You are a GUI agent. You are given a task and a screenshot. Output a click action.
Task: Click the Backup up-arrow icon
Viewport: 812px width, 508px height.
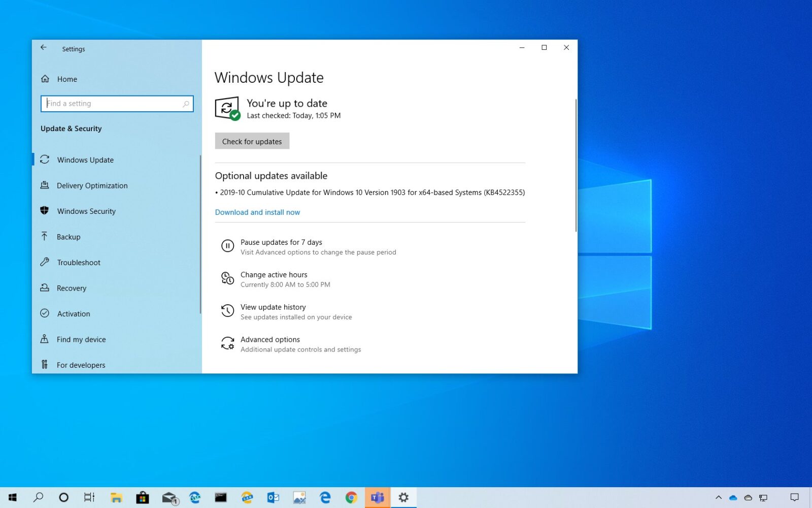pyautogui.click(x=45, y=237)
